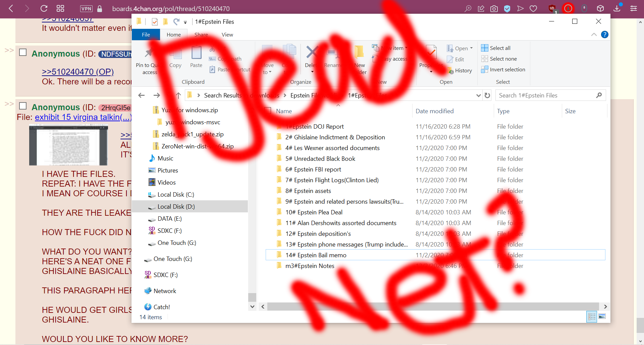Viewport: 644px width, 345px height.
Task: Open the History button in ribbon
Action: tap(460, 71)
